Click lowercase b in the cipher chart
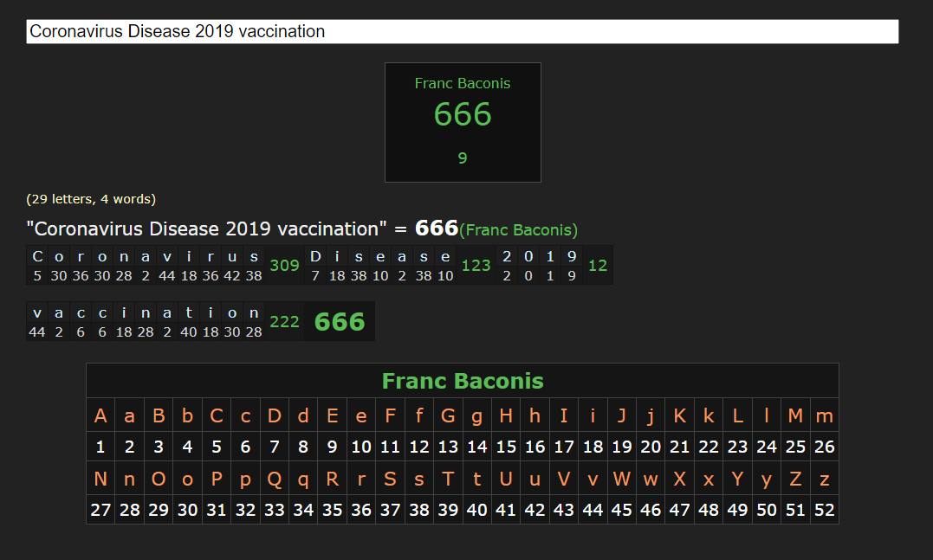 pos(187,415)
